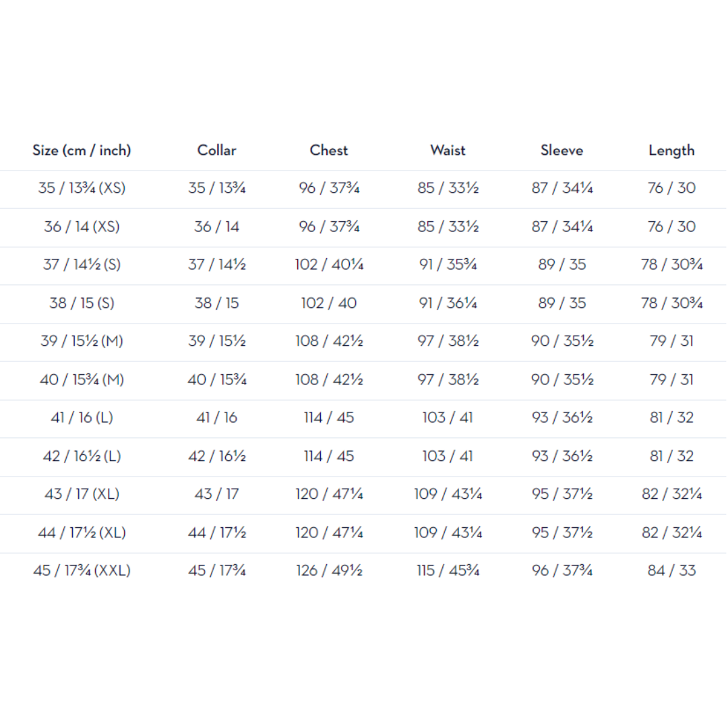Click the Sleeve column header
This screenshot has width=728, height=728.
point(562,150)
